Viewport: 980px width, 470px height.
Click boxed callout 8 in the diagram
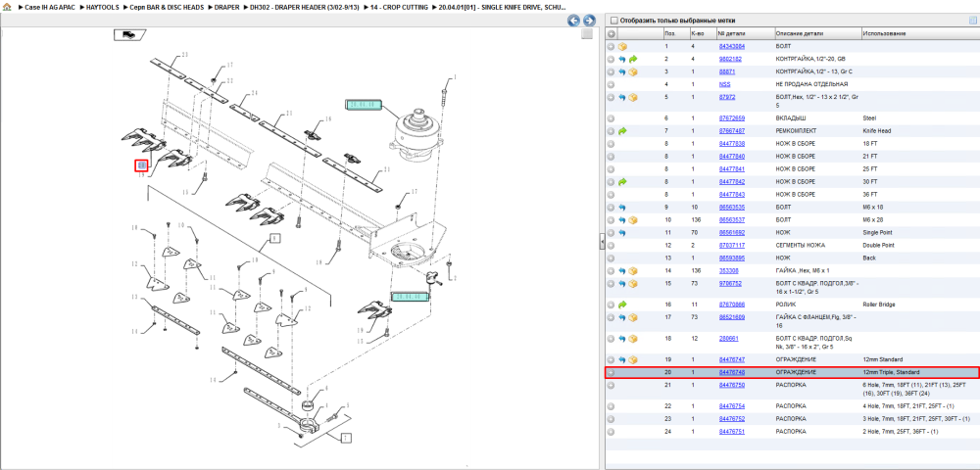tap(274, 238)
